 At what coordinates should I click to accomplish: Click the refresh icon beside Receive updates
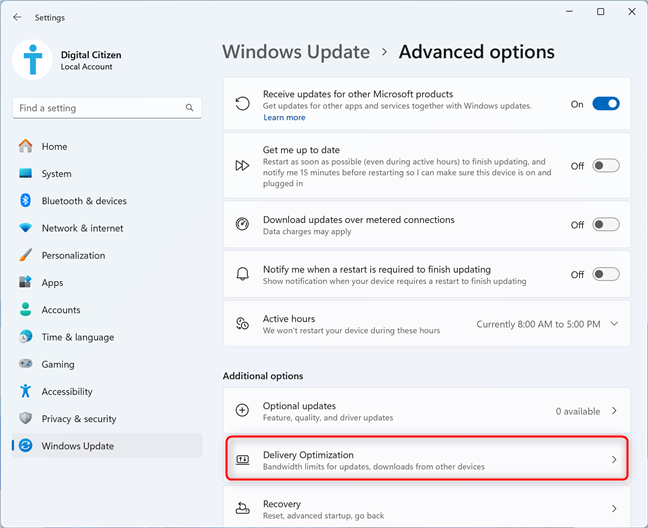click(243, 104)
